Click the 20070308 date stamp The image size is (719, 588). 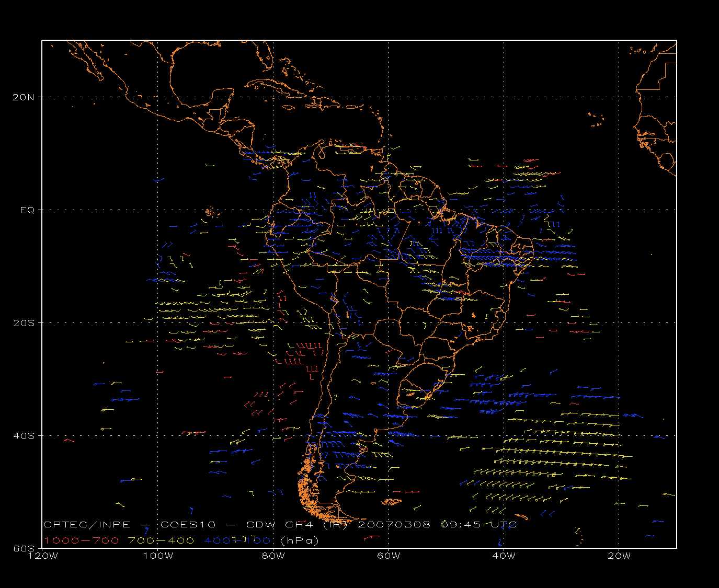394,525
